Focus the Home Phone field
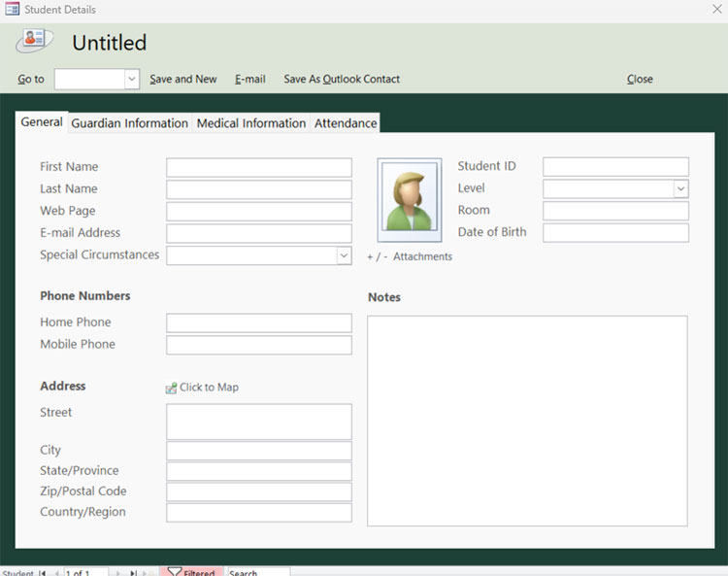This screenshot has width=728, height=576. pos(259,322)
